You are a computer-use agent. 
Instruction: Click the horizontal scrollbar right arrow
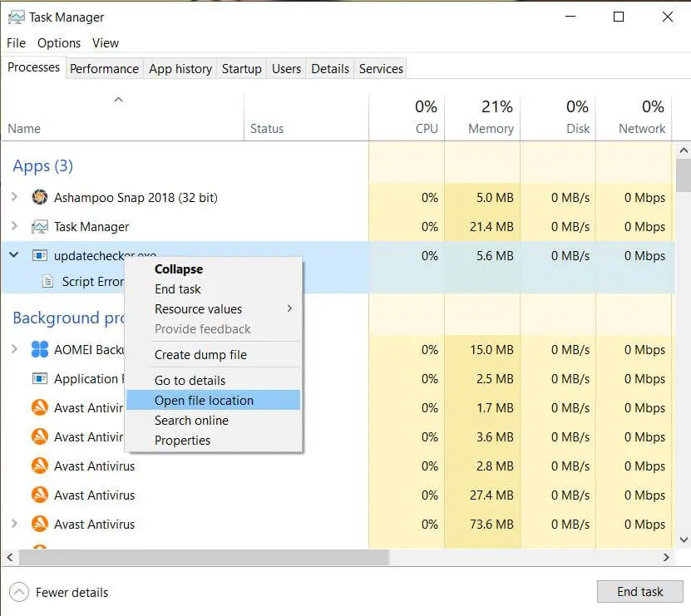point(666,558)
